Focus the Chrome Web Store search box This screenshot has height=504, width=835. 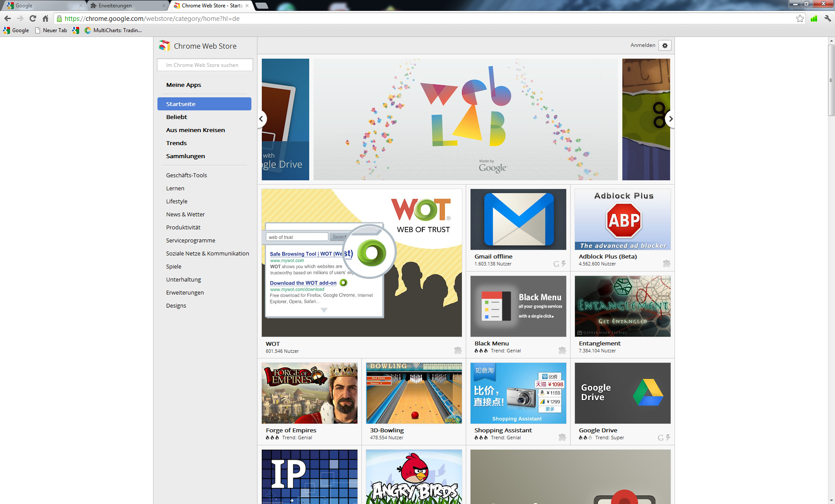(x=205, y=65)
